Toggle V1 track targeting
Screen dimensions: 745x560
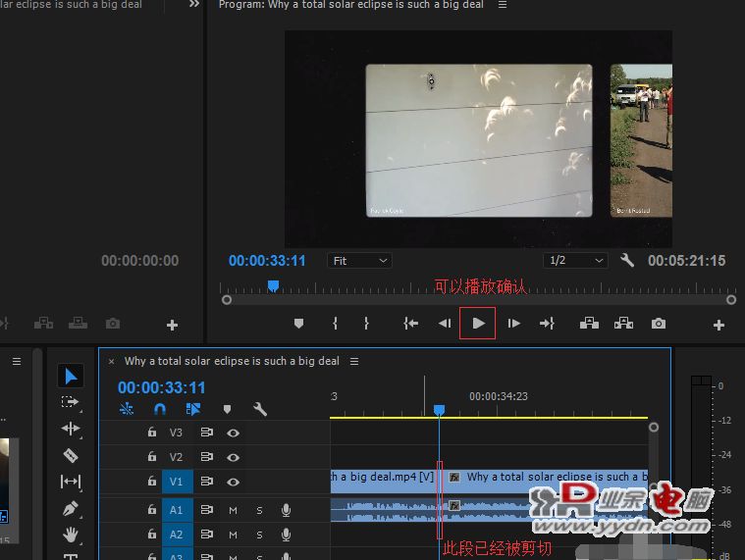(x=178, y=482)
